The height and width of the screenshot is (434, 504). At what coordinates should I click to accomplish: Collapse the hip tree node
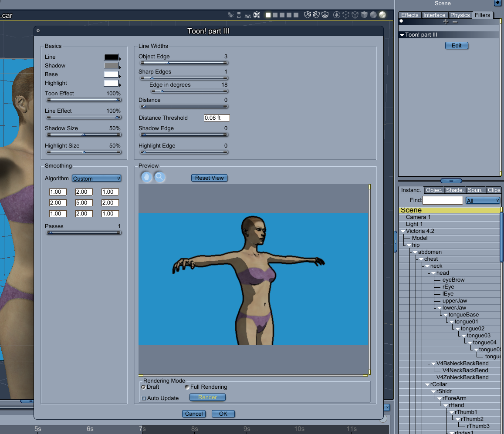(409, 245)
